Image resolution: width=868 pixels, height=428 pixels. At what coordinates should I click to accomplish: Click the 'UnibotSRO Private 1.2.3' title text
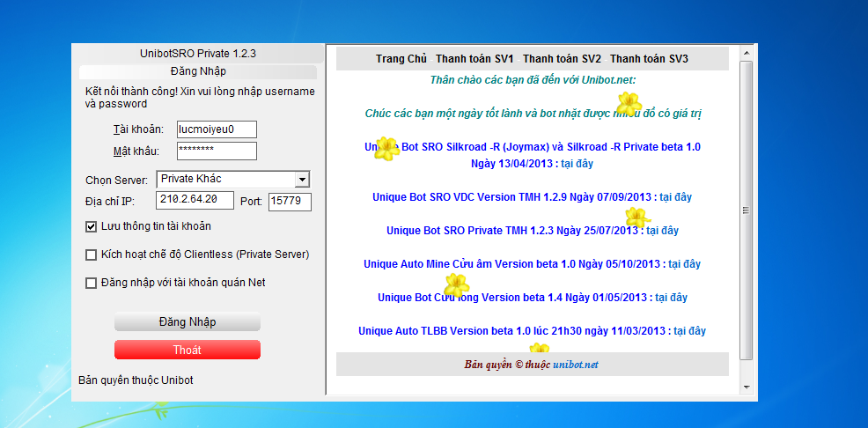(197, 54)
